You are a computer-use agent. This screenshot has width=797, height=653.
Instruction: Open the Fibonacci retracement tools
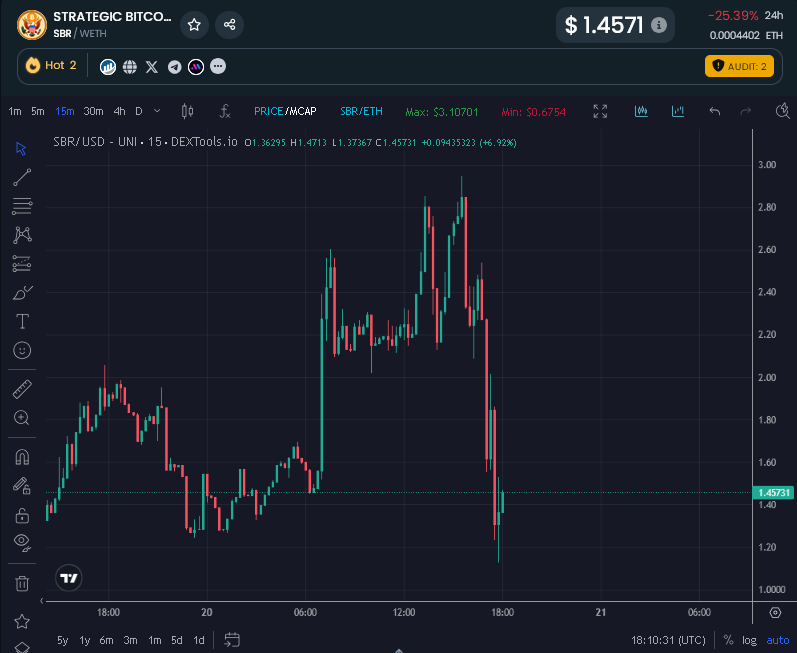[x=22, y=206]
